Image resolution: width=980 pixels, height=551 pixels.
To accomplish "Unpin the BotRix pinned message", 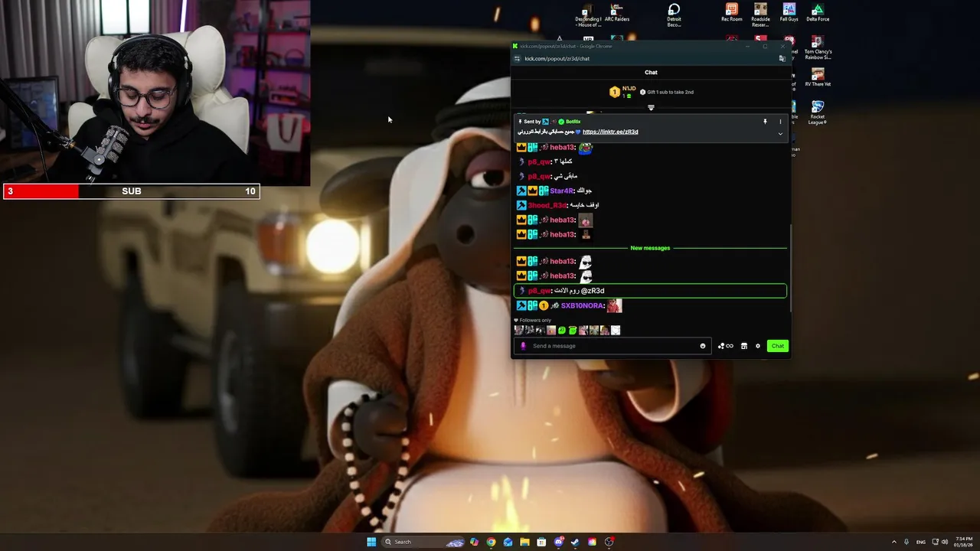I will click(x=764, y=122).
